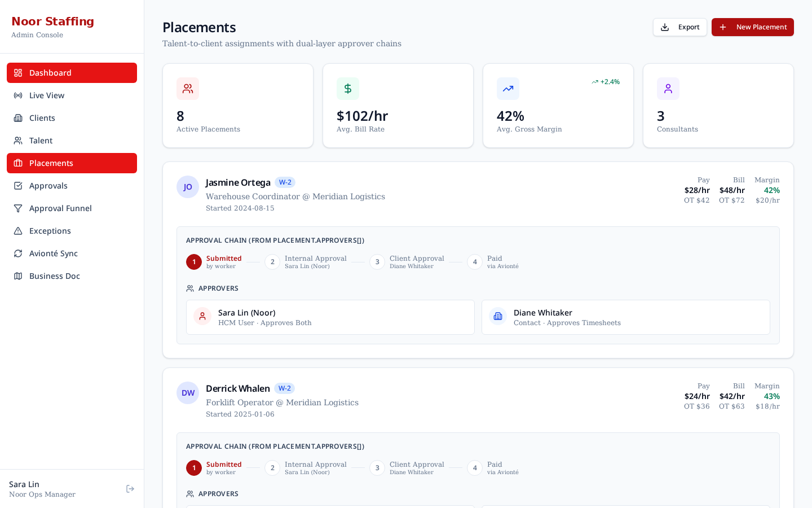Click the Placements briefcase icon
Screen dimensions: 812x508
tap(18, 163)
